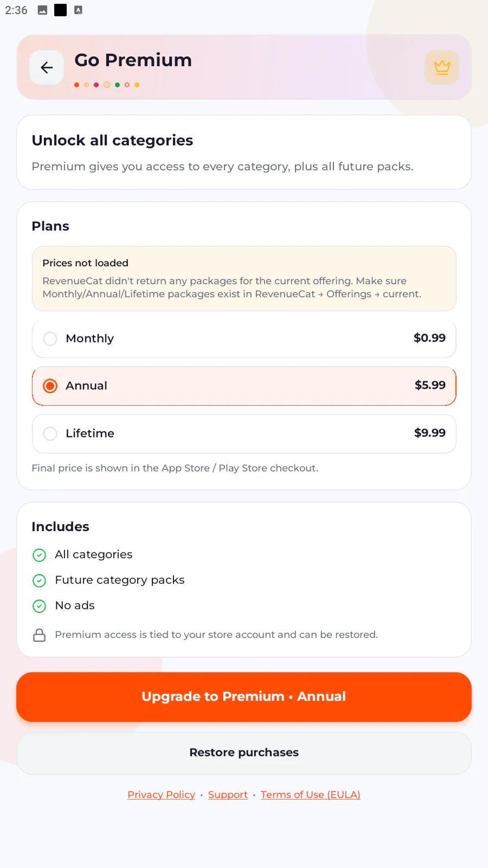Image resolution: width=488 pixels, height=868 pixels.
Task: Select the Annual plan radio button
Action: coord(50,386)
